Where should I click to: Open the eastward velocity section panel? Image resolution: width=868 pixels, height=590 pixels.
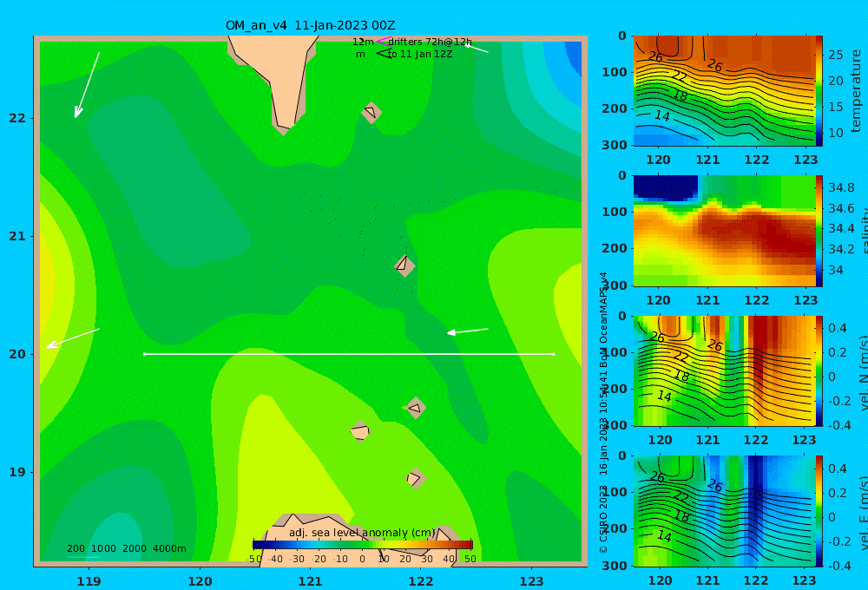point(724,511)
